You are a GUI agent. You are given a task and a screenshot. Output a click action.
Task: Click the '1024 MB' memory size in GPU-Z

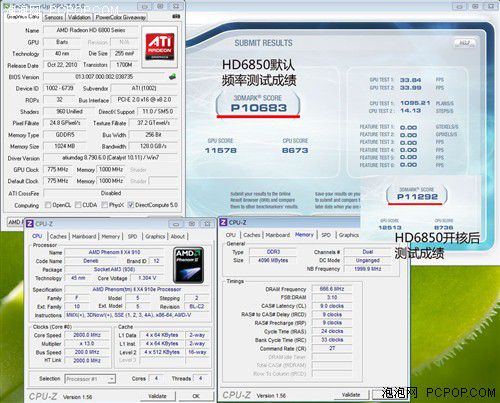point(65,146)
